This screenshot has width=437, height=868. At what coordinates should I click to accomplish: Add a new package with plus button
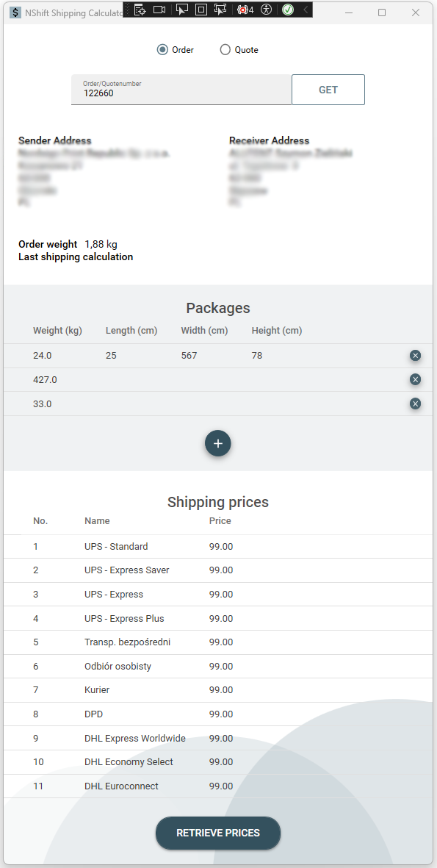(x=218, y=443)
